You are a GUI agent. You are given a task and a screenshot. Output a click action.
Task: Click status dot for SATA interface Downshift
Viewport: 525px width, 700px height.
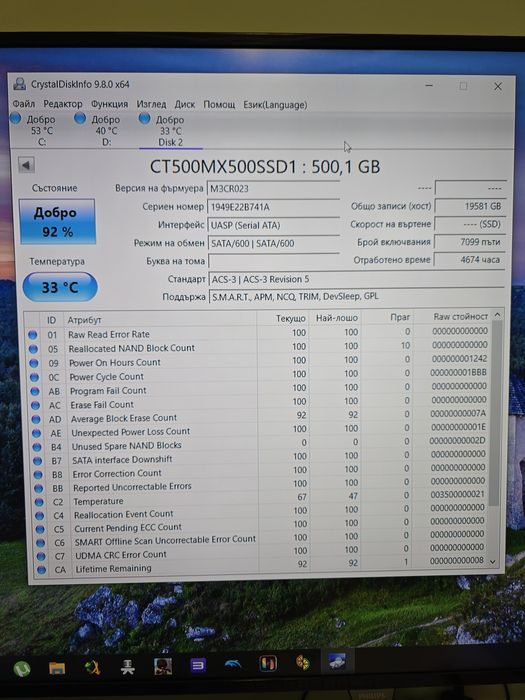click(38, 461)
